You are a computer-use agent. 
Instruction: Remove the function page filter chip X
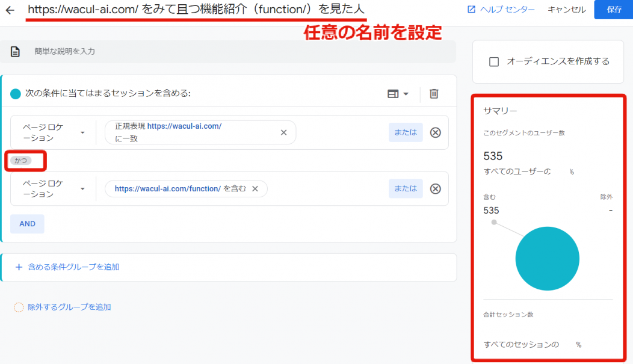tap(256, 188)
